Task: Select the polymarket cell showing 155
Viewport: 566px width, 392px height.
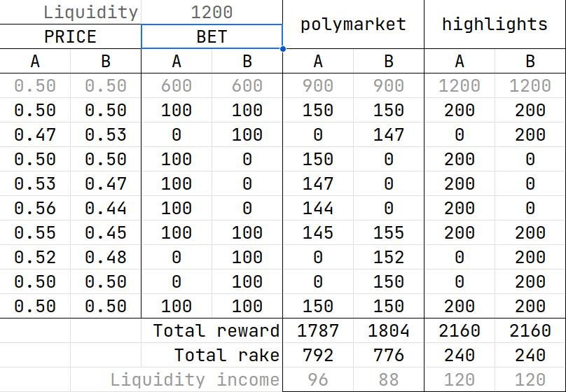Action: click(x=389, y=232)
